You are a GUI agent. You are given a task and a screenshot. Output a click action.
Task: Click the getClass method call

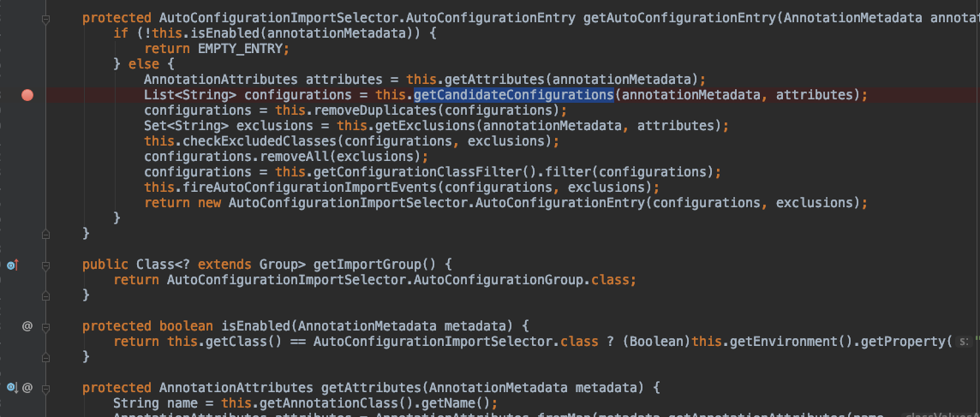pos(236,341)
